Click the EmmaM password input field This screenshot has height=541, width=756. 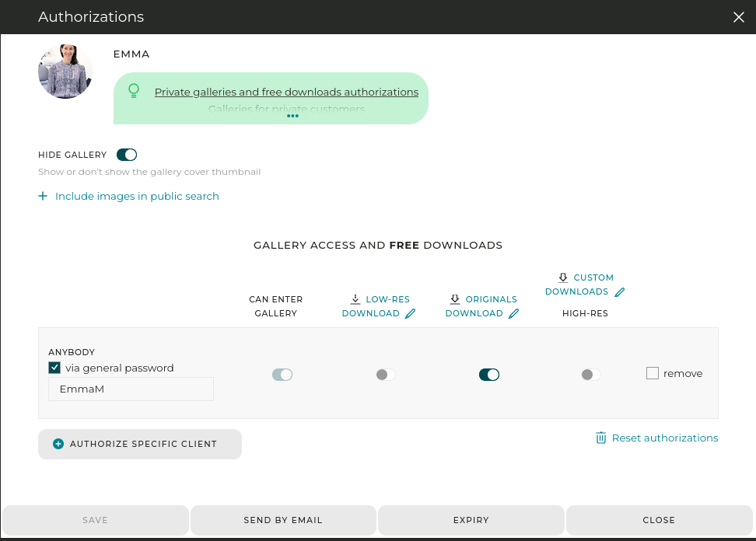tap(131, 389)
